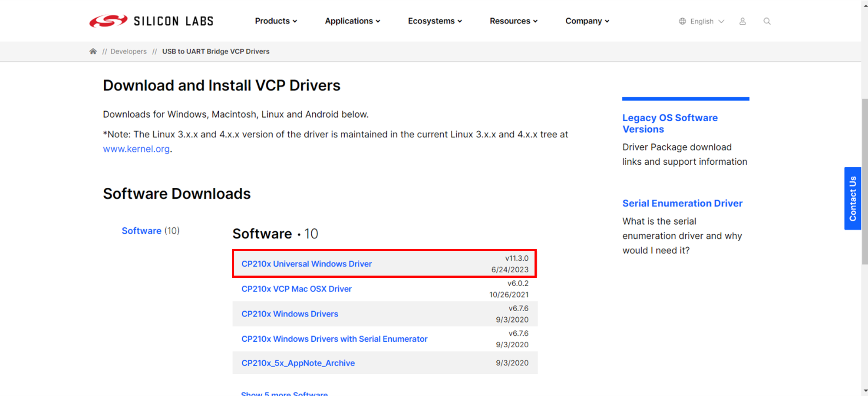This screenshot has width=868, height=396.
Task: Open the Contact Us side tab
Action: [853, 198]
